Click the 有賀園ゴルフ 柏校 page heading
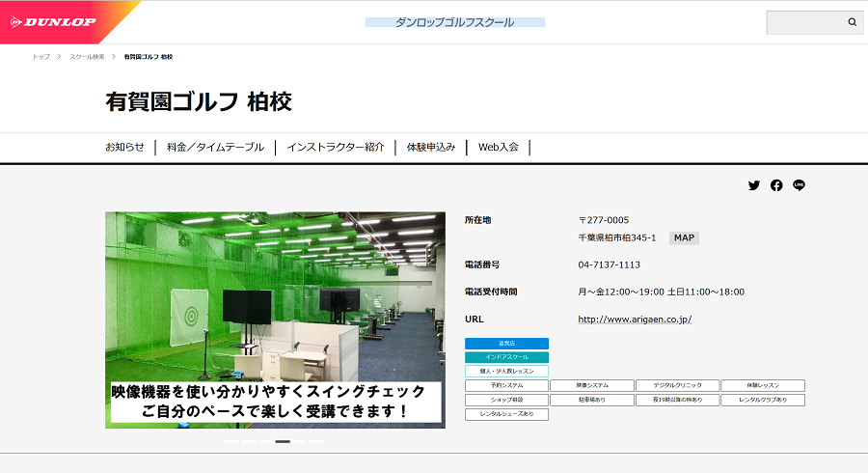This screenshot has height=473, width=868. [x=198, y=102]
